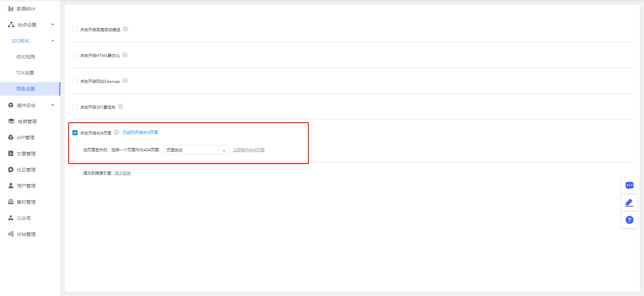Tick the 点击开启网站Sitemap checkbox
The width and height of the screenshot is (644, 296).
75,81
